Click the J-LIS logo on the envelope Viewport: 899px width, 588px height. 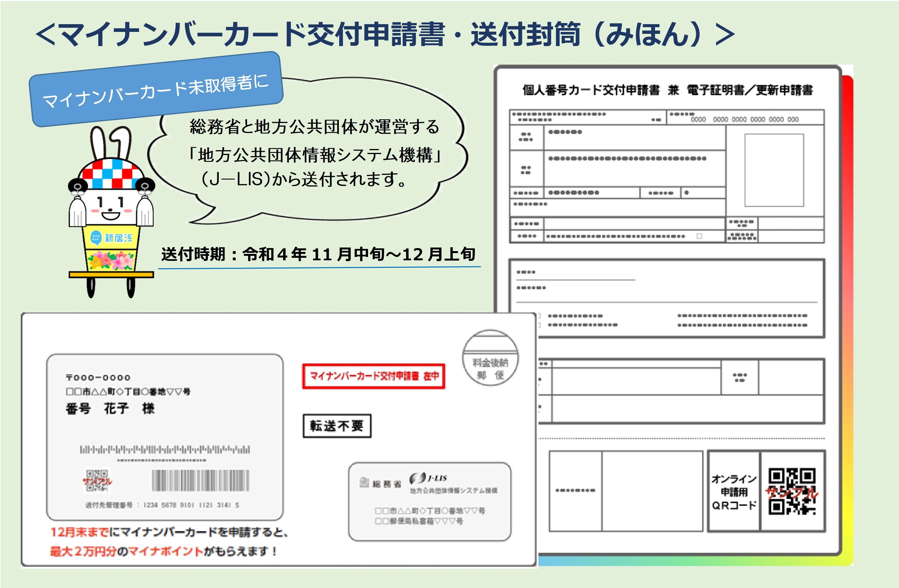tap(428, 478)
